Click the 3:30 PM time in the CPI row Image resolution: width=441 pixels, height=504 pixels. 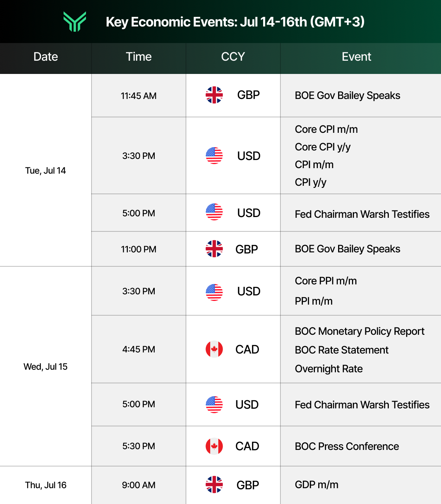tap(139, 156)
